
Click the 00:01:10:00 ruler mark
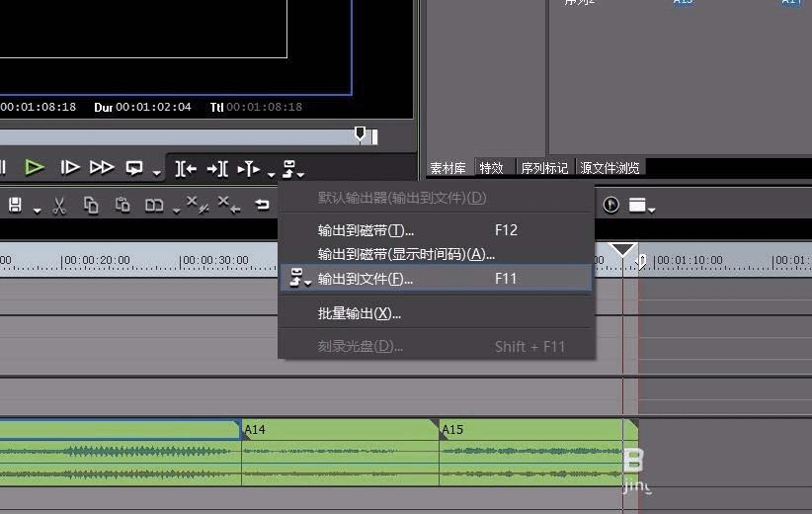click(690, 260)
